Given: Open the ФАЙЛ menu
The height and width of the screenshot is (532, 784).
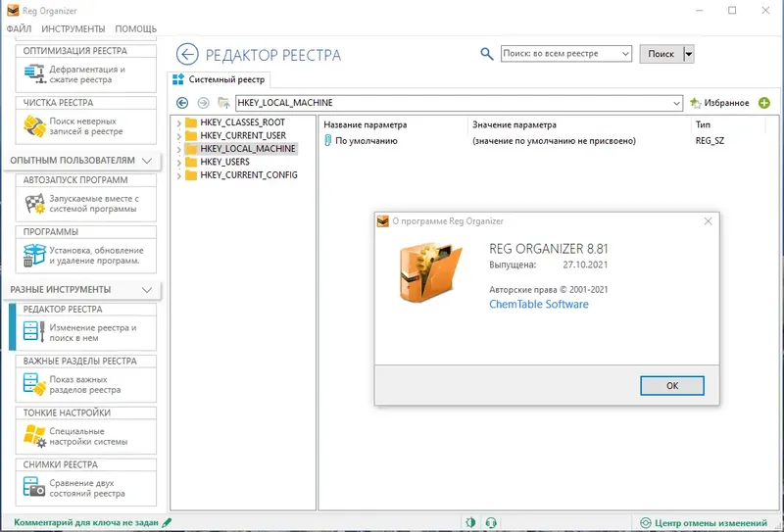Looking at the screenshot, I should tap(19, 29).
